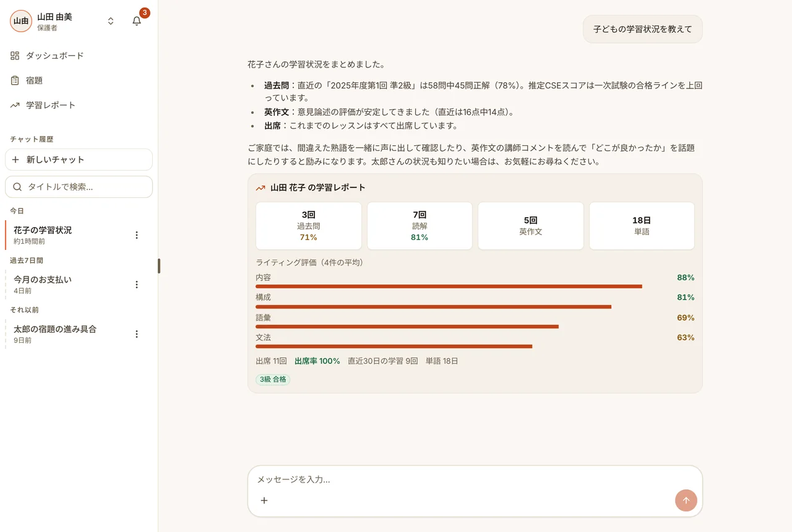Viewport: 792px width, 532px height.
Task: Start a 新しいチャット
Action: pos(79,160)
